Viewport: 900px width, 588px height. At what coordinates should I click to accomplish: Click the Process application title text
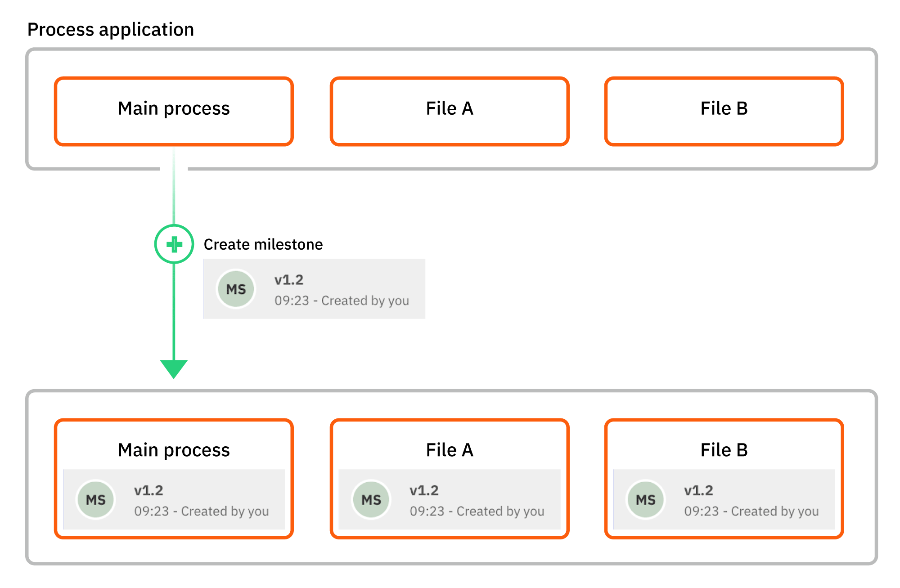[111, 29]
